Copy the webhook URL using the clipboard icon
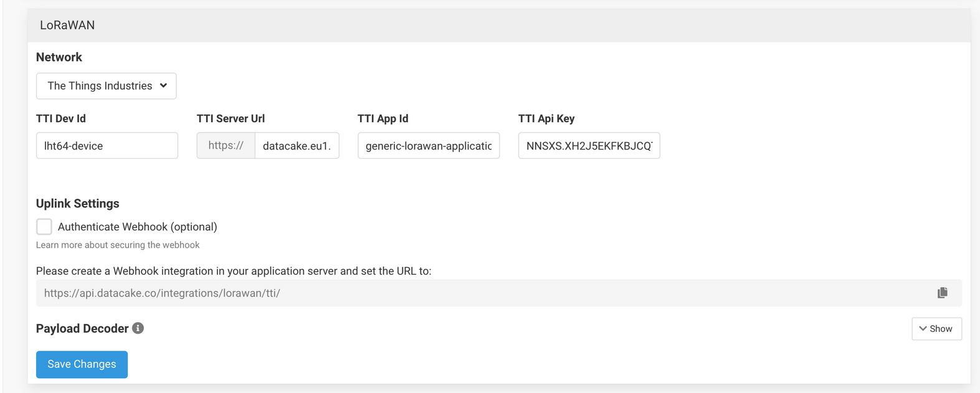Screen dimensions: 980x393 coord(942,293)
